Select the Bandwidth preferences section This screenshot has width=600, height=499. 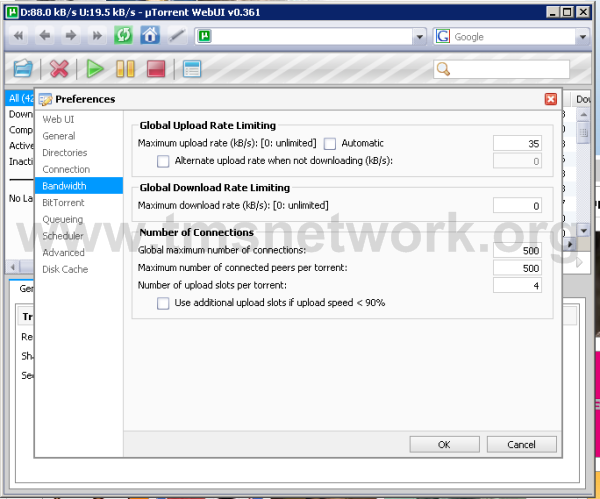point(79,186)
